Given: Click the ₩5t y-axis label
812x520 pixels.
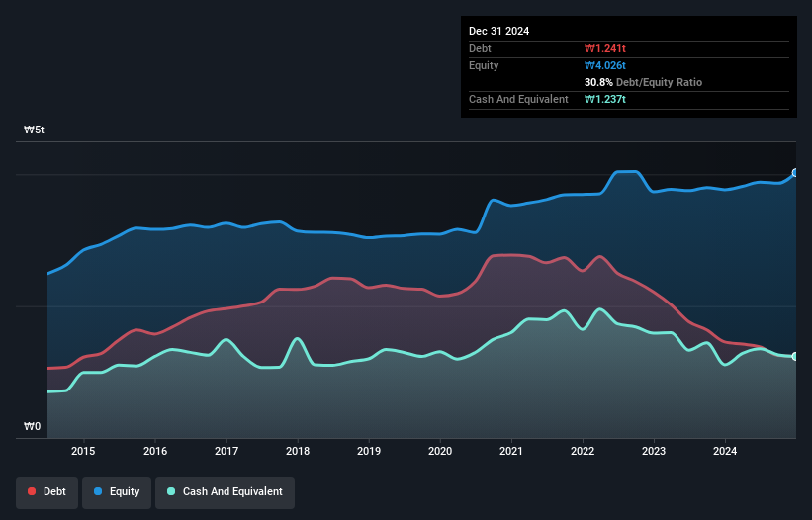Looking at the screenshot, I should (35, 130).
